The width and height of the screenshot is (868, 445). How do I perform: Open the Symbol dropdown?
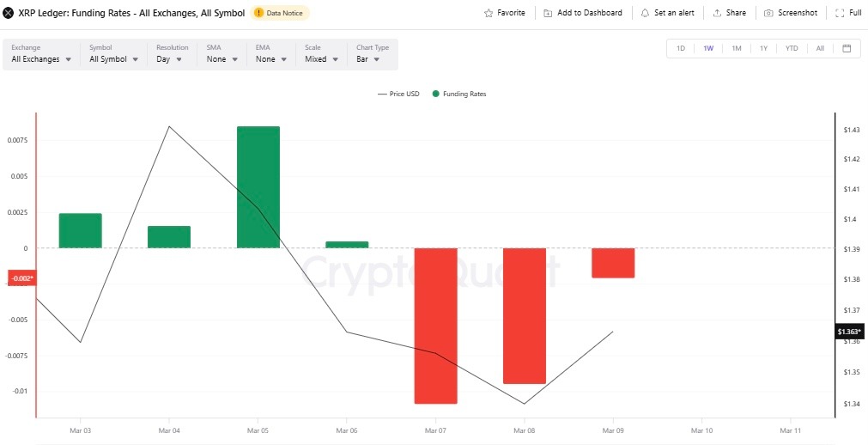point(113,59)
